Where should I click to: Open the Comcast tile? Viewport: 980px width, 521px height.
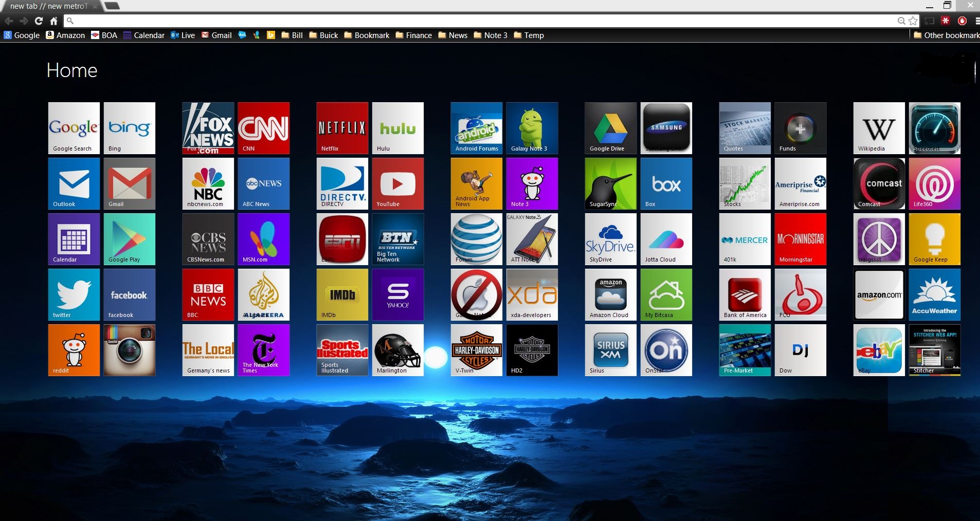(x=879, y=183)
